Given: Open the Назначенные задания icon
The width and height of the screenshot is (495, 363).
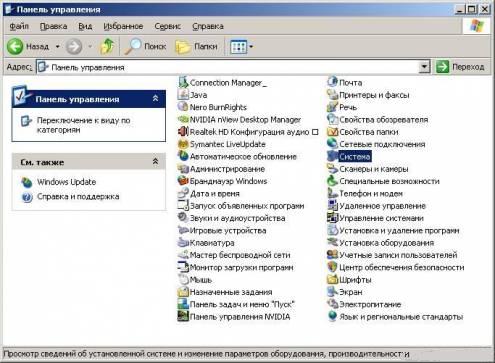Looking at the screenshot, I should [x=225, y=292].
